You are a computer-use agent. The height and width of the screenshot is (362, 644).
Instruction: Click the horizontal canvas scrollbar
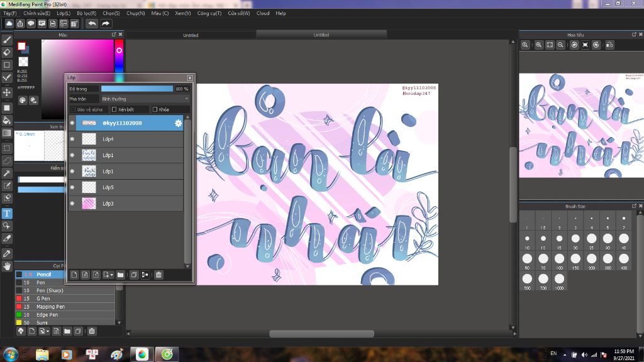pyautogui.click(x=321, y=334)
